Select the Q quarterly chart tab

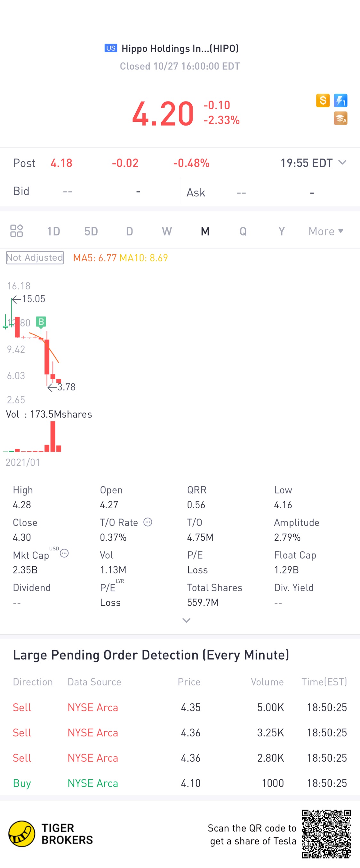243,231
